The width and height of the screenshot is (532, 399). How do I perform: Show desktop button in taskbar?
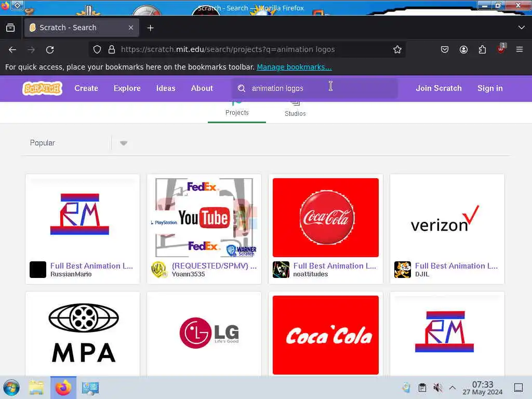coord(518,388)
